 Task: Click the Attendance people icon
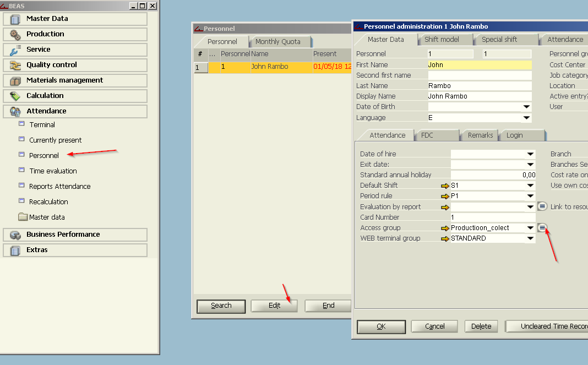point(15,111)
